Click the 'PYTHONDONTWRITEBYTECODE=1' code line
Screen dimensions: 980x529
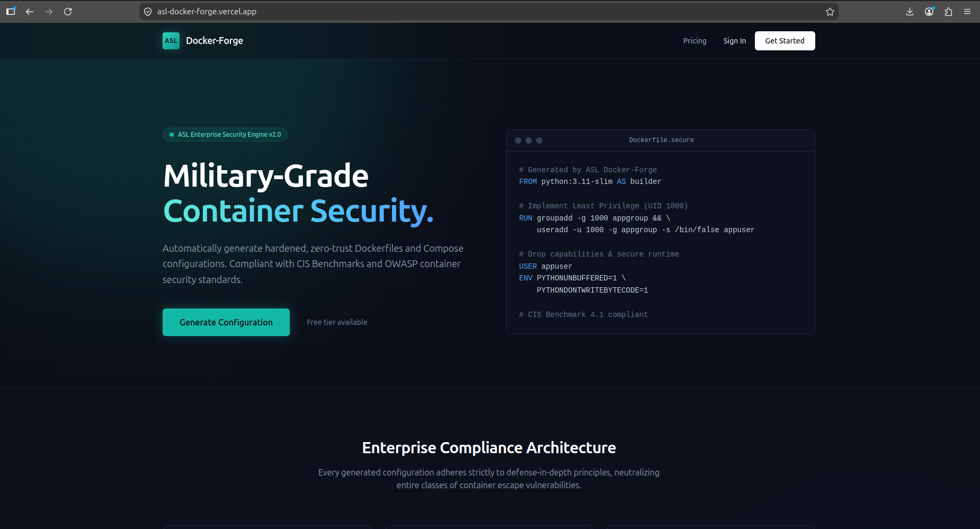coord(592,290)
